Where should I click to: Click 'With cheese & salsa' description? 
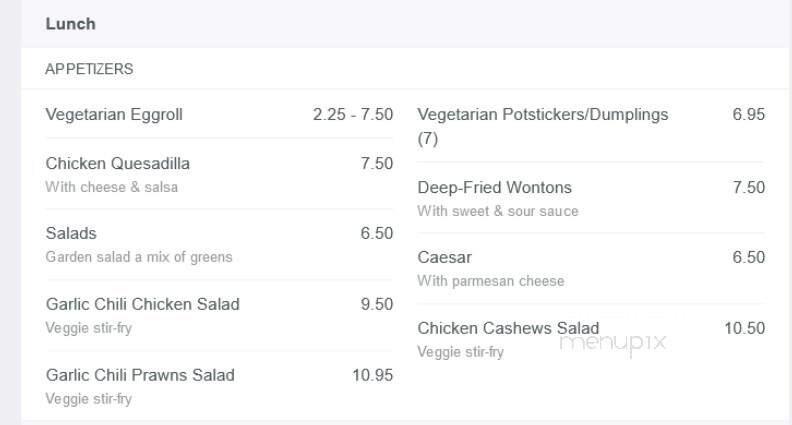point(112,187)
